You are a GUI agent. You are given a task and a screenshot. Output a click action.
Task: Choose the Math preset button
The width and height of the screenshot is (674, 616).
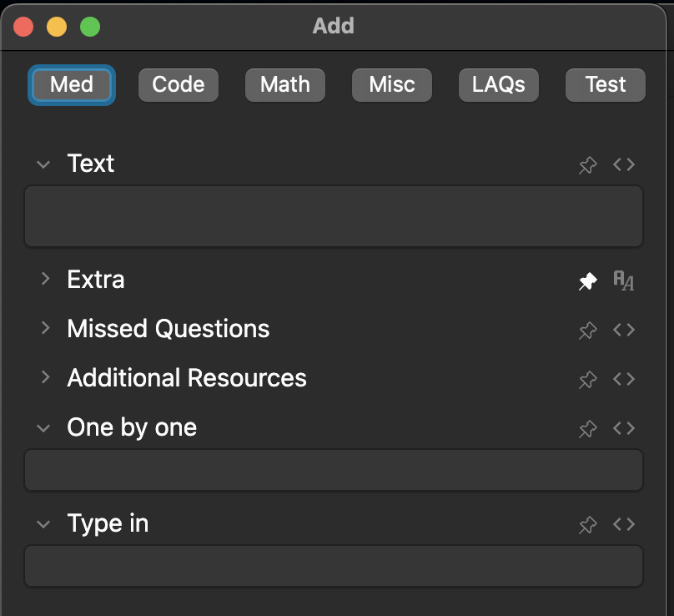coord(285,84)
